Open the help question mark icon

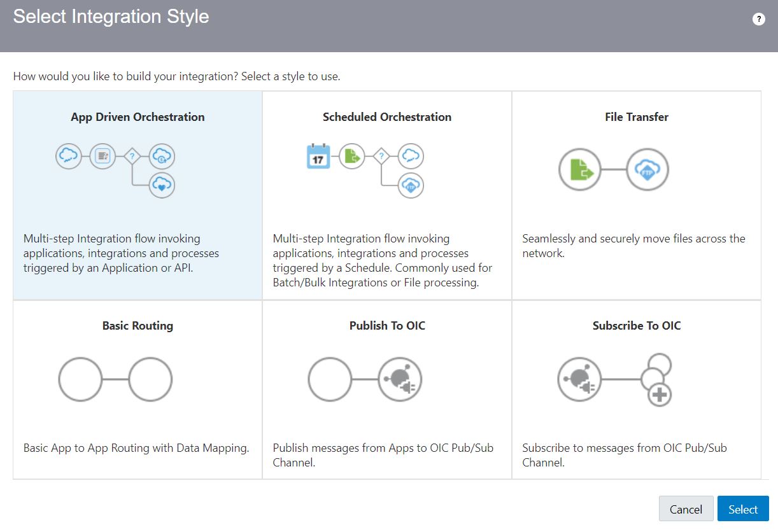(758, 18)
